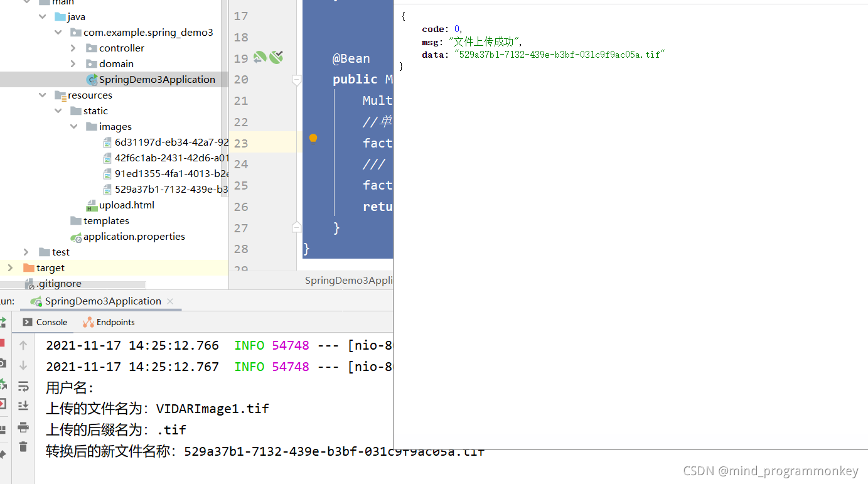Select the static folder

[88, 110]
